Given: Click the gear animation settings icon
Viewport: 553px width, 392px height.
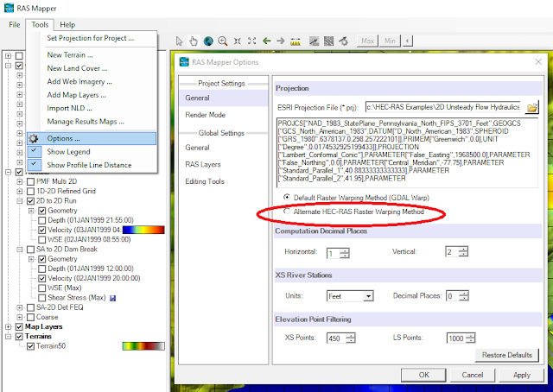Looking at the screenshot, I should (x=344, y=41).
